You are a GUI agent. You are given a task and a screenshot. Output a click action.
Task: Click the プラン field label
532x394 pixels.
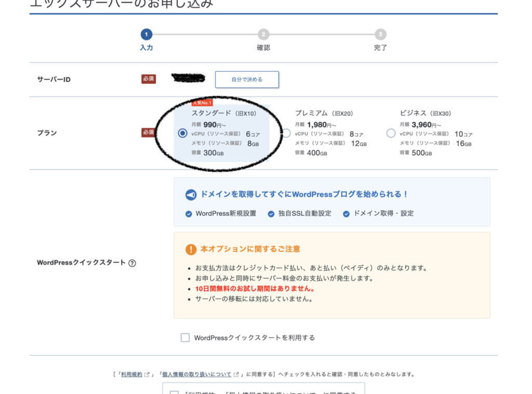click(x=47, y=133)
